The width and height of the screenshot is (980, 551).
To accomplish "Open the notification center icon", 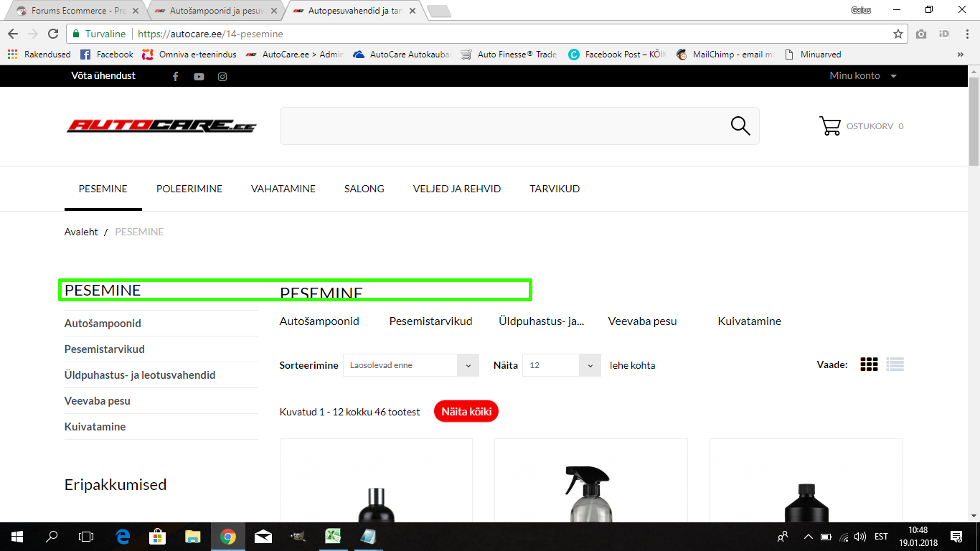I will point(956,536).
